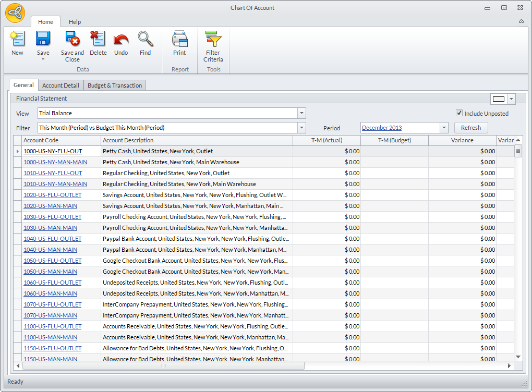The width and height of the screenshot is (532, 392).
Task: Open account link 1020-US-MAN-MAIN
Action: (50, 206)
